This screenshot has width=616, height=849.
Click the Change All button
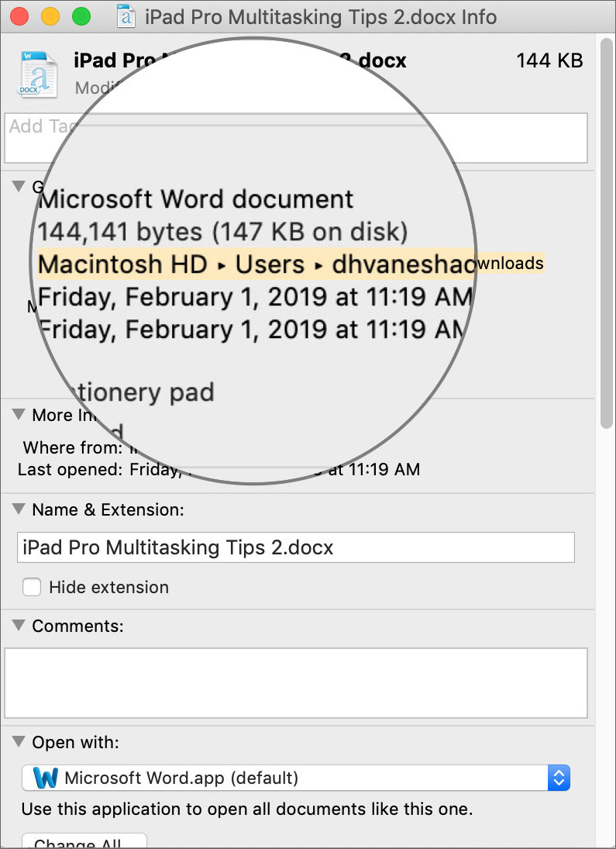pyautogui.click(x=84, y=843)
